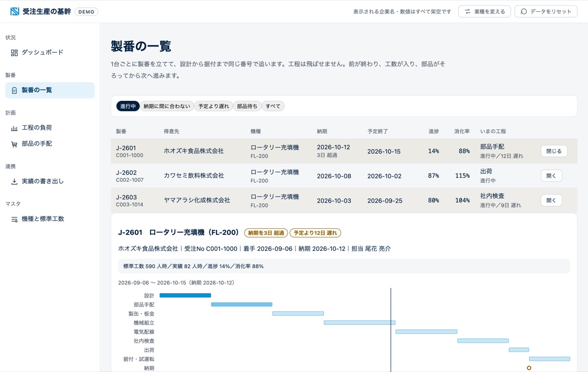The height and width of the screenshot is (372, 588).
Task: Click カワセミ飲料株式会社 customer cell
Action: pos(194,175)
